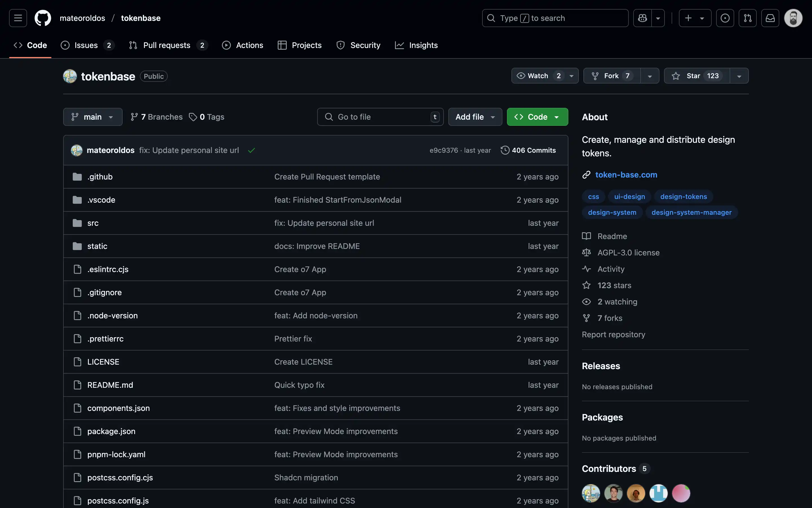Switch to the Issues tab
812x508 pixels.
pyautogui.click(x=88, y=45)
